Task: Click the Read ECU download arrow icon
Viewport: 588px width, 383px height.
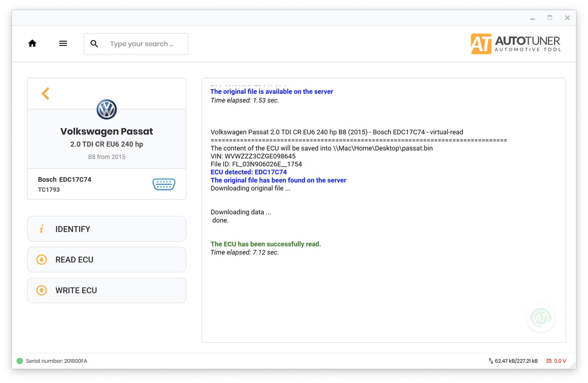Action: pyautogui.click(x=41, y=260)
